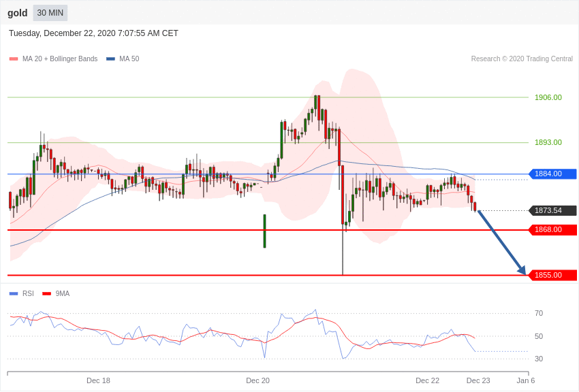Click the dark blue MA 50 swatch
The image size is (579, 392).
[x=110, y=59]
